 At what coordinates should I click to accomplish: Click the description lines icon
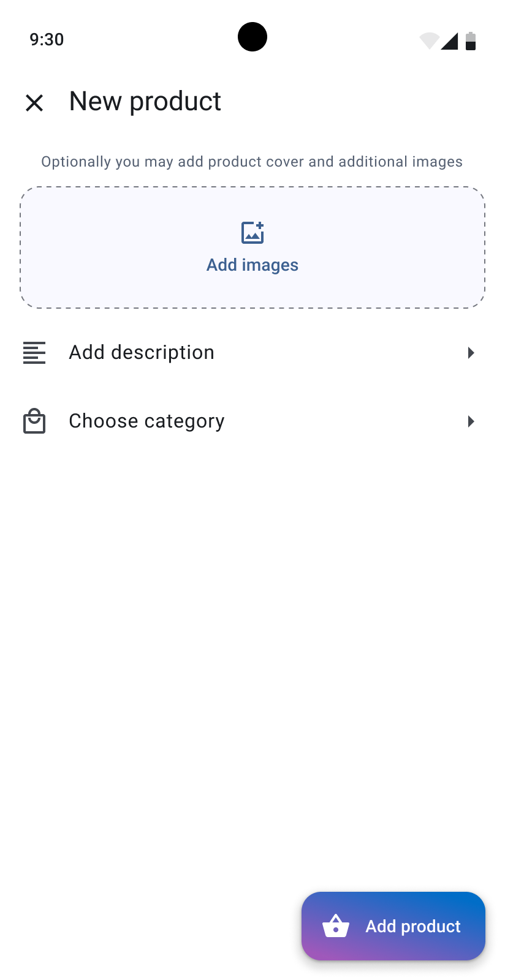34,353
